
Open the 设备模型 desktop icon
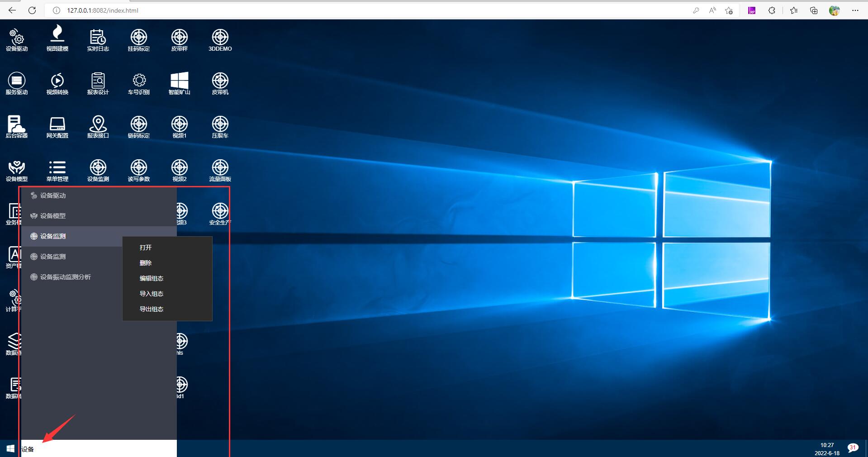pyautogui.click(x=17, y=170)
